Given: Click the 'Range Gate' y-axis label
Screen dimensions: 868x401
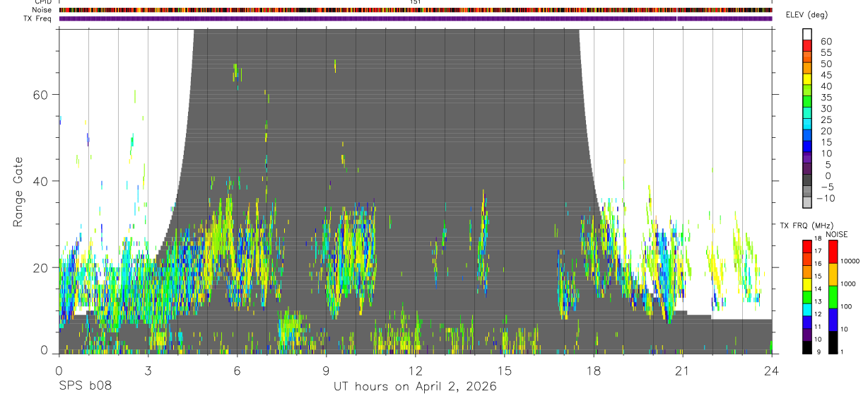Looking at the screenshot, I should (17, 192).
